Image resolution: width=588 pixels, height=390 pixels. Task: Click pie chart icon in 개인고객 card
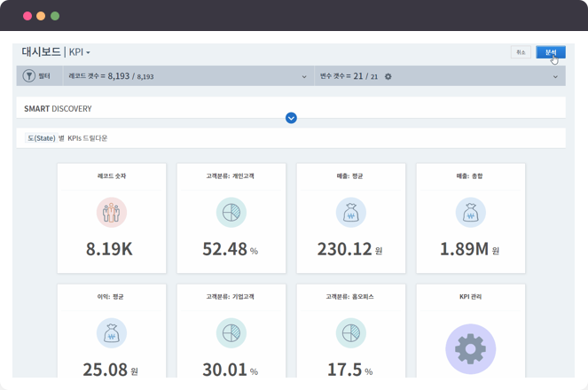click(231, 213)
